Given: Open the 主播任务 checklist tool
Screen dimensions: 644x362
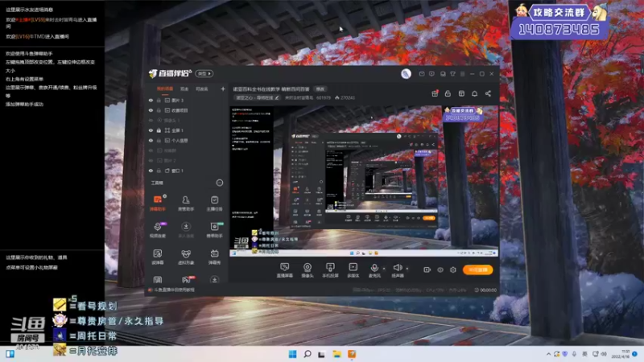Looking at the screenshot, I should click(x=214, y=204).
